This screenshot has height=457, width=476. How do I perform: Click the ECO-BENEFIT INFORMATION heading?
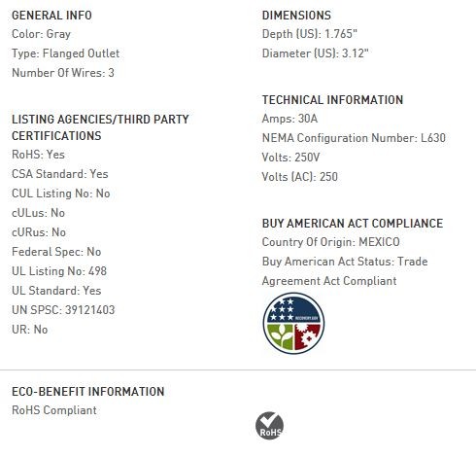tap(88, 392)
